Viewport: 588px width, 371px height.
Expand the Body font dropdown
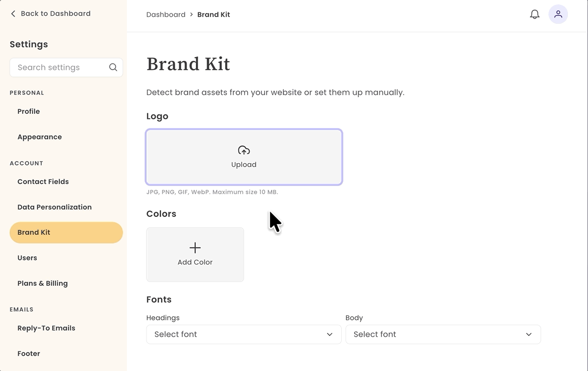[x=443, y=334]
